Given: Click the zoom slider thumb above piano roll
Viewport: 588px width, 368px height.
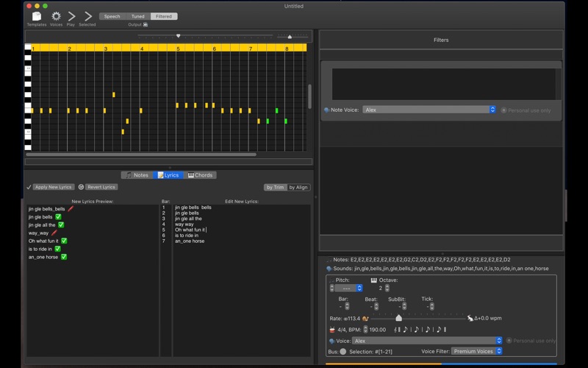Looking at the screenshot, I should pyautogui.click(x=290, y=36).
